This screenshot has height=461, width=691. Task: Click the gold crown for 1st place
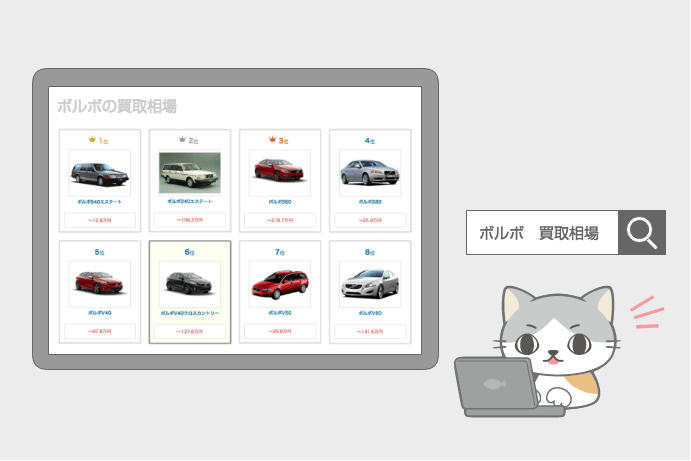[92, 141]
